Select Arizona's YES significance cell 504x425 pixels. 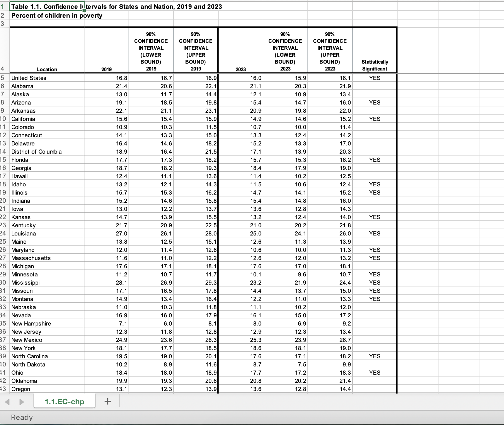coord(375,103)
